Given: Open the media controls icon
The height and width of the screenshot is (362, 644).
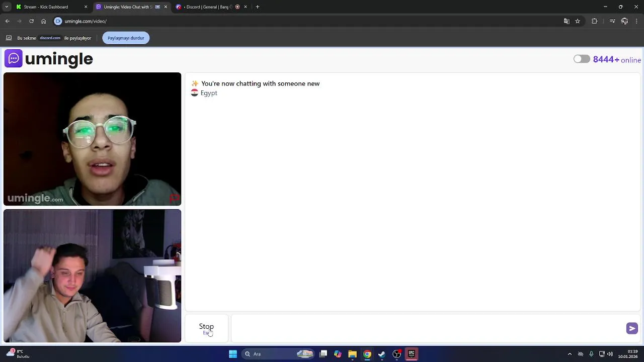Looking at the screenshot, I should coord(612,21).
